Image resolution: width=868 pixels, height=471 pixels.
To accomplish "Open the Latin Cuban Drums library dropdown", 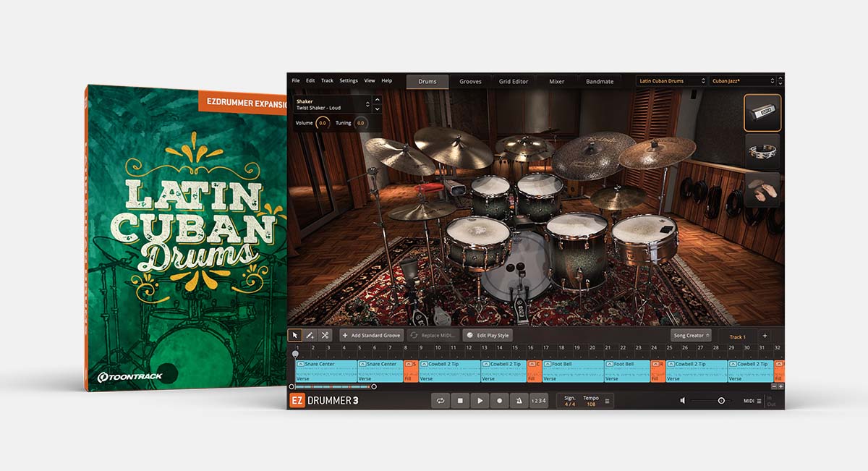I will pos(671,81).
